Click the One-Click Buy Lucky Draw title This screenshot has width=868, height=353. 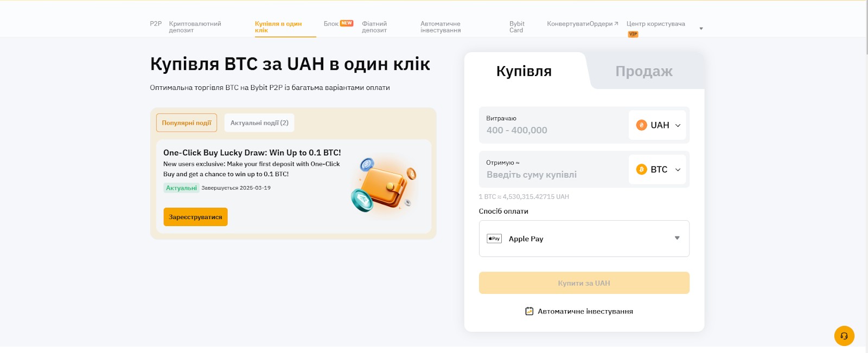point(252,153)
